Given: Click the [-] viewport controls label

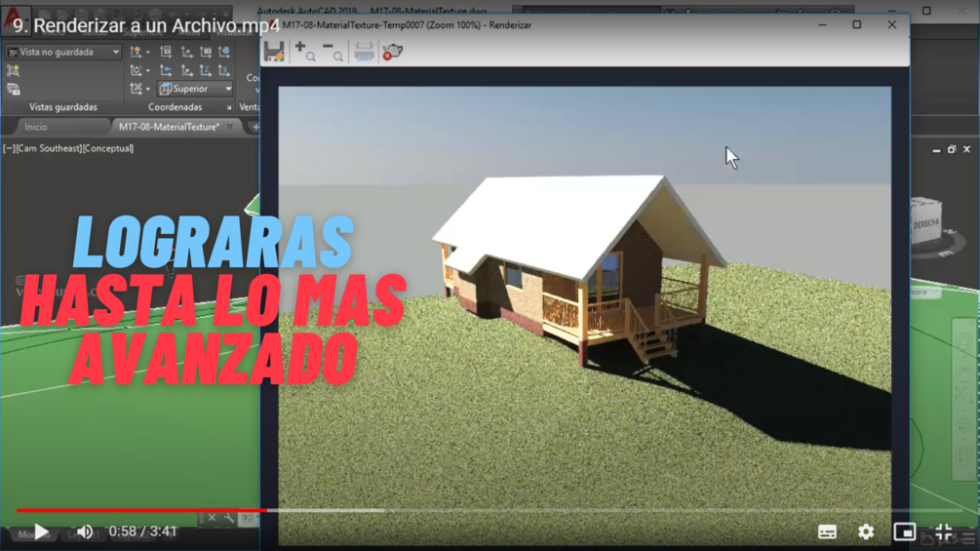Looking at the screenshot, I should click(9, 148).
